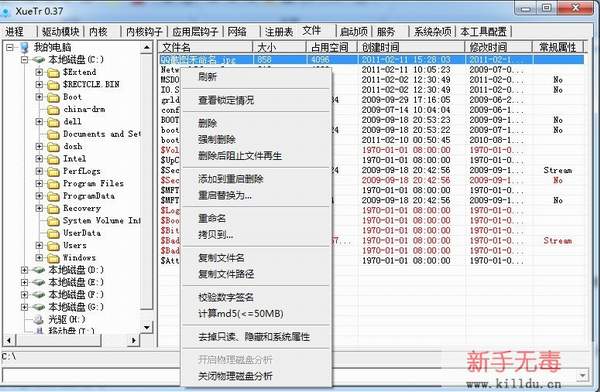Click the Program Files folder icon
Image resolution: width=600 pixels, height=392 pixels.
(53, 184)
